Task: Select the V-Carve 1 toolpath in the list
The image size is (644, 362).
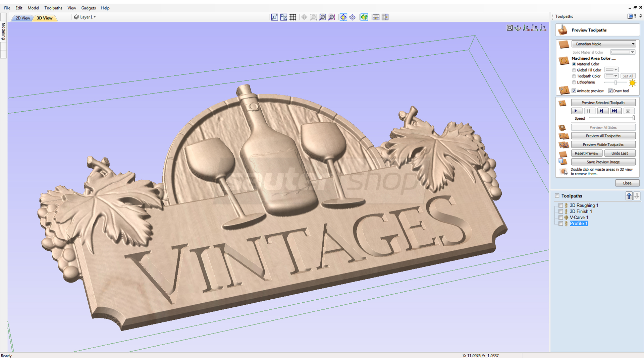Action: tap(579, 217)
